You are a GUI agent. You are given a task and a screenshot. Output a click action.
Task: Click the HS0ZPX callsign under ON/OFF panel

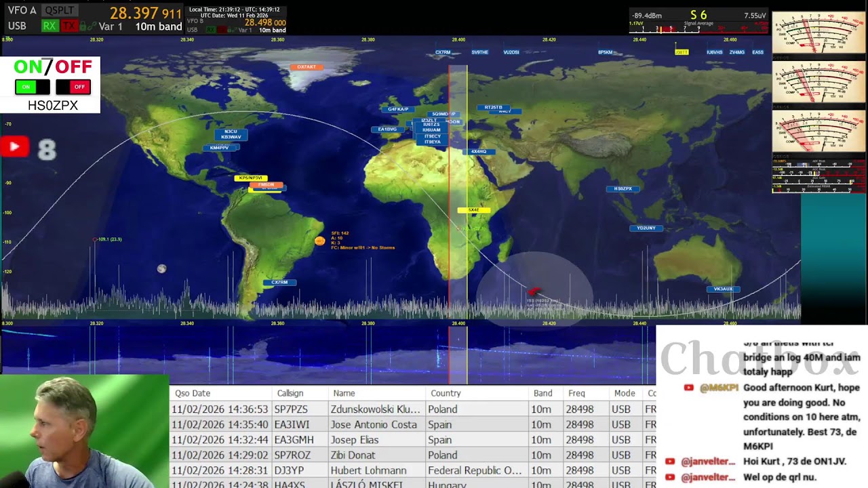53,106
